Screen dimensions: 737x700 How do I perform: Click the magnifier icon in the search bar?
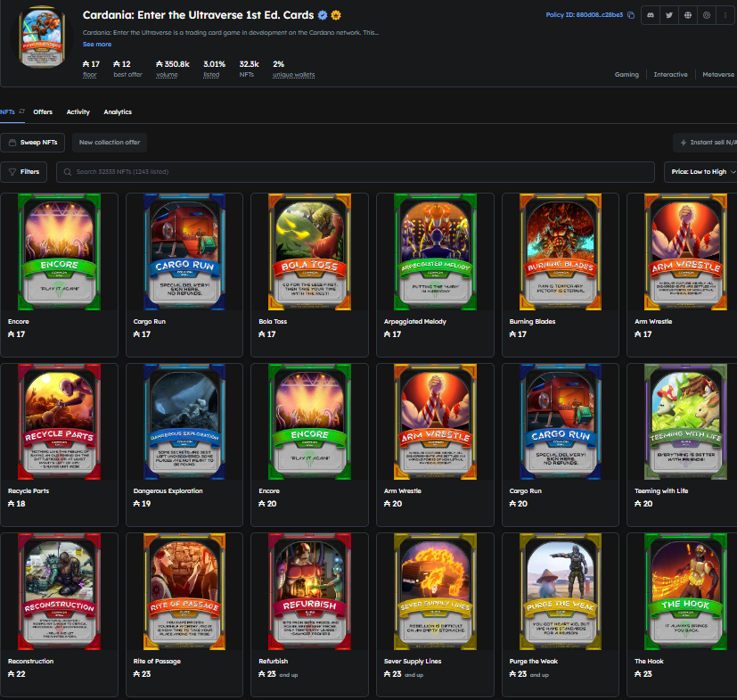(68, 172)
